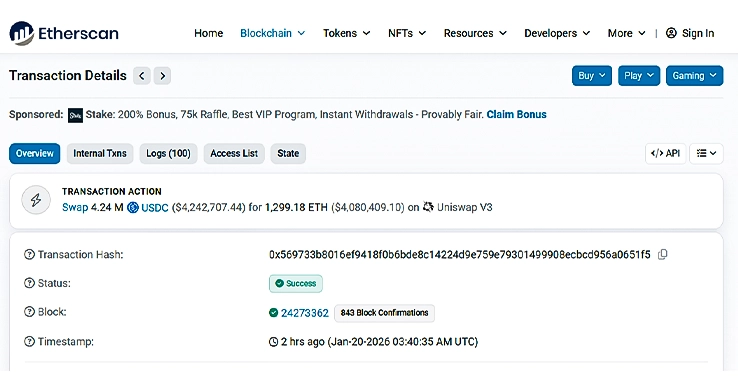Image resolution: width=738 pixels, height=388 pixels.
Task: Click help icon beside Block
Action: click(29, 312)
